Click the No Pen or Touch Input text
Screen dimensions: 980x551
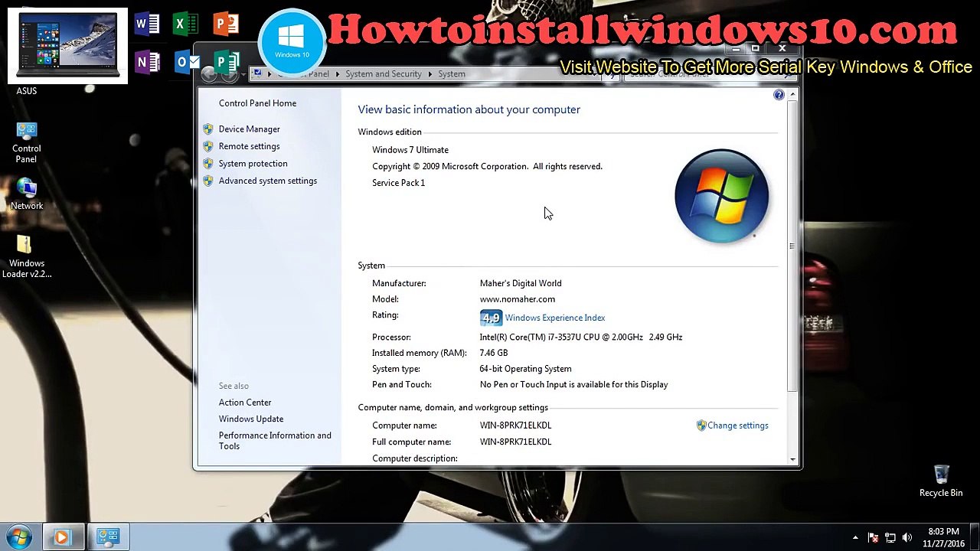573,385
